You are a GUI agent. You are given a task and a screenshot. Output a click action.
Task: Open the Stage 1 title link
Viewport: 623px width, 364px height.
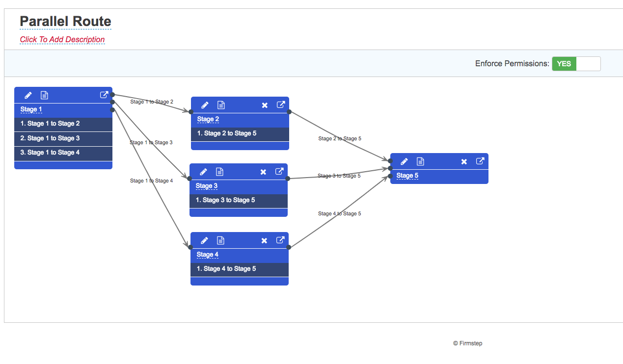point(30,109)
